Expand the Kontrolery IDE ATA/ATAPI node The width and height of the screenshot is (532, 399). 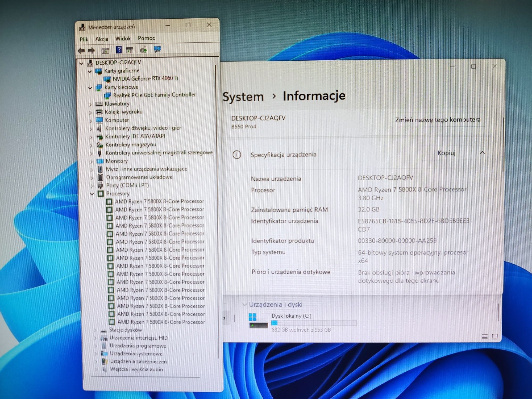91,137
